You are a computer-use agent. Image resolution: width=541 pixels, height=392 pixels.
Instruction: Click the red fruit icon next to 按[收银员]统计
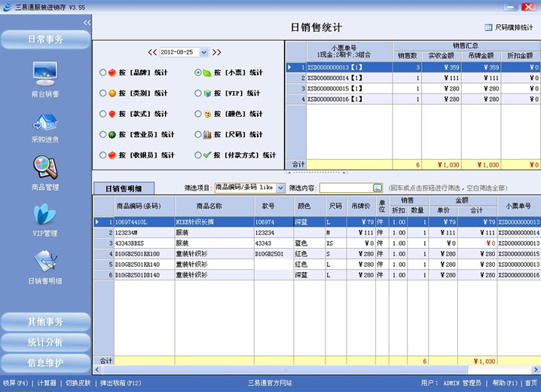112,155
